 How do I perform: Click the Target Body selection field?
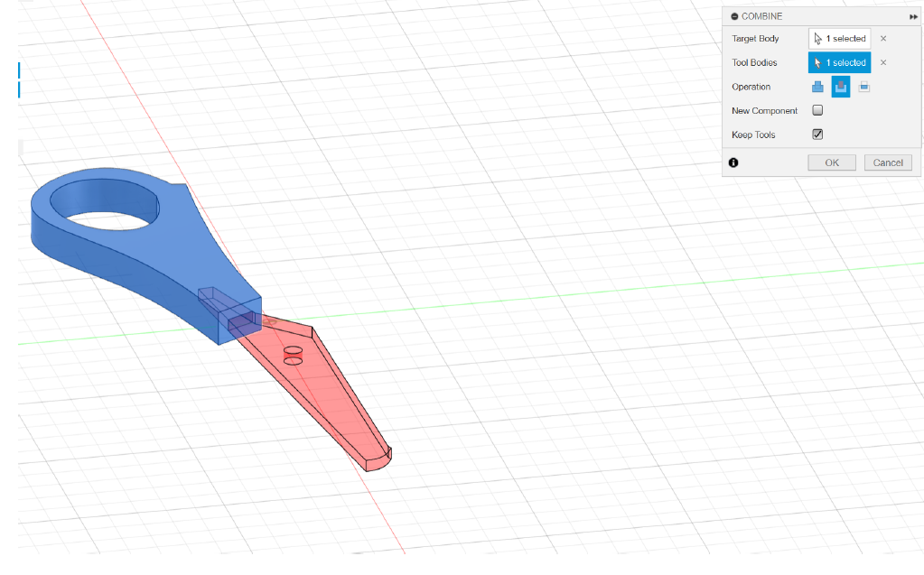(x=839, y=38)
